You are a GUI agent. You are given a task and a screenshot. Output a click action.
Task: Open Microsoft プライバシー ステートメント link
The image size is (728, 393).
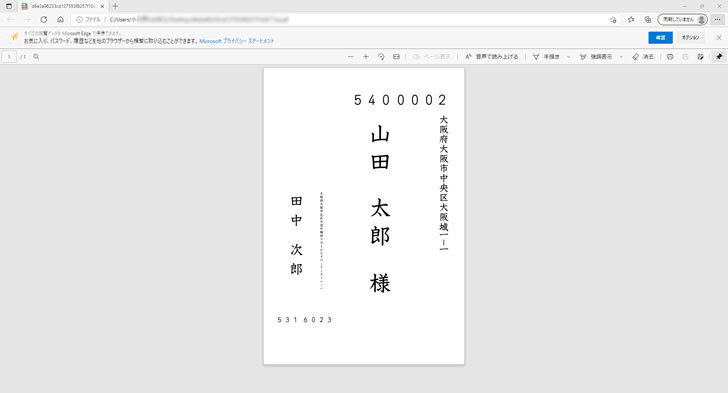237,41
